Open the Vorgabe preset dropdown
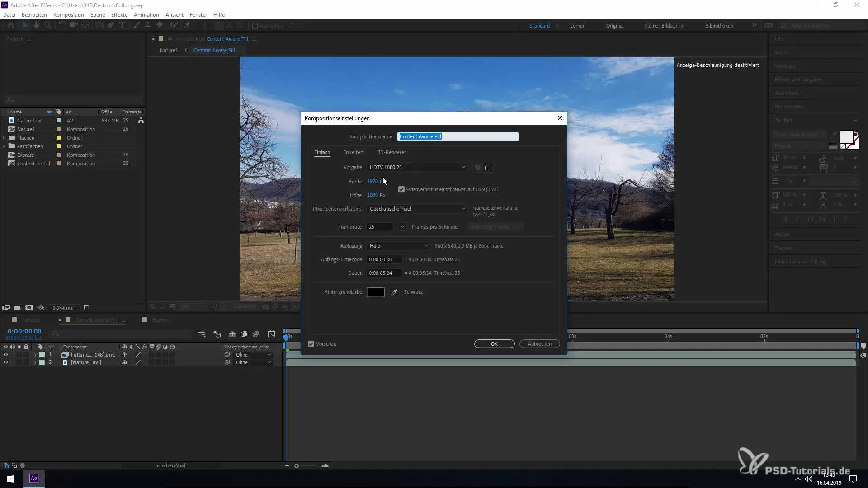The image size is (868, 488). pos(417,167)
